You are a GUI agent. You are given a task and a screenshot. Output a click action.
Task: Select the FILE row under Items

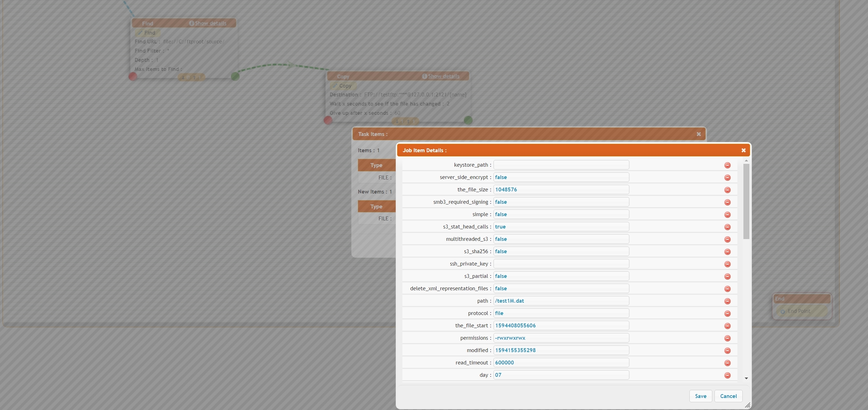[x=377, y=177]
